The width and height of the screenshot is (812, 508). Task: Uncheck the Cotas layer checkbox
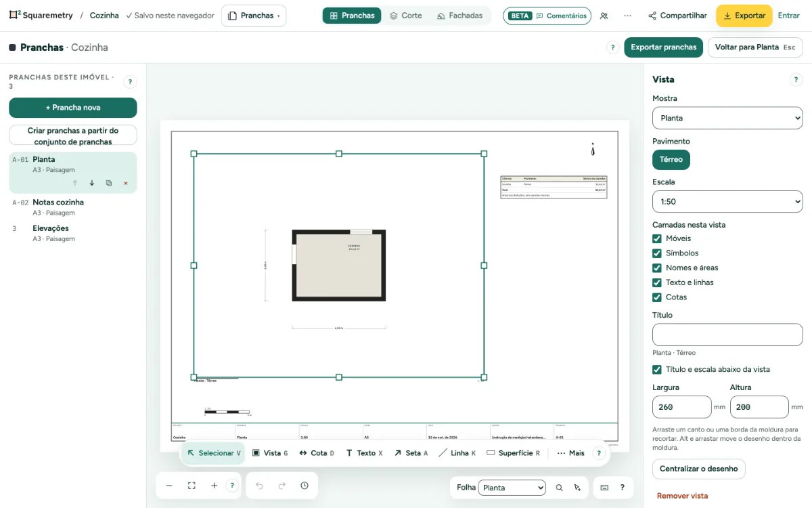656,297
